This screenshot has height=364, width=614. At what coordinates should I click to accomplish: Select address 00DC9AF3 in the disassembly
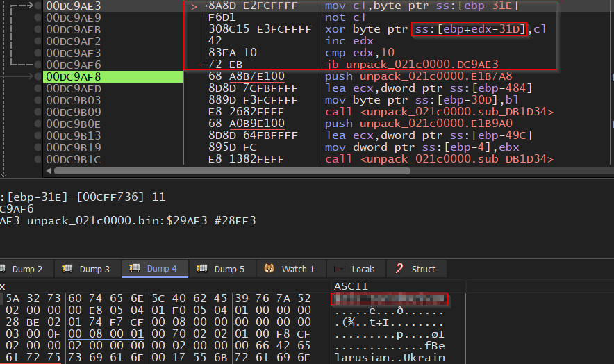(74, 53)
